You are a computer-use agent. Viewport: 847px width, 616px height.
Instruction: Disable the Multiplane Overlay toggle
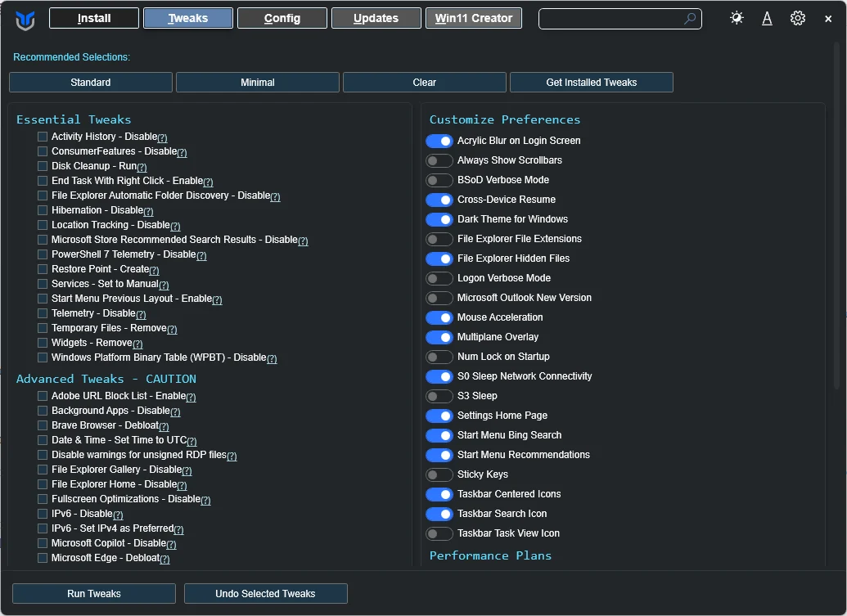(439, 337)
